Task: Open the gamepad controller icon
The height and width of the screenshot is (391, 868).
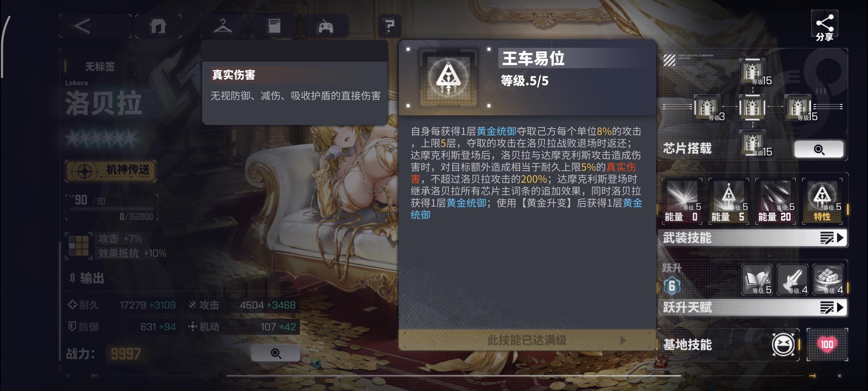Action: (325, 26)
